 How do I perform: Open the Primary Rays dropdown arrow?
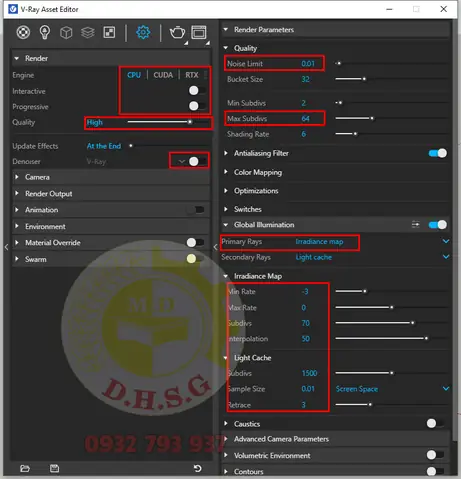[446, 241]
